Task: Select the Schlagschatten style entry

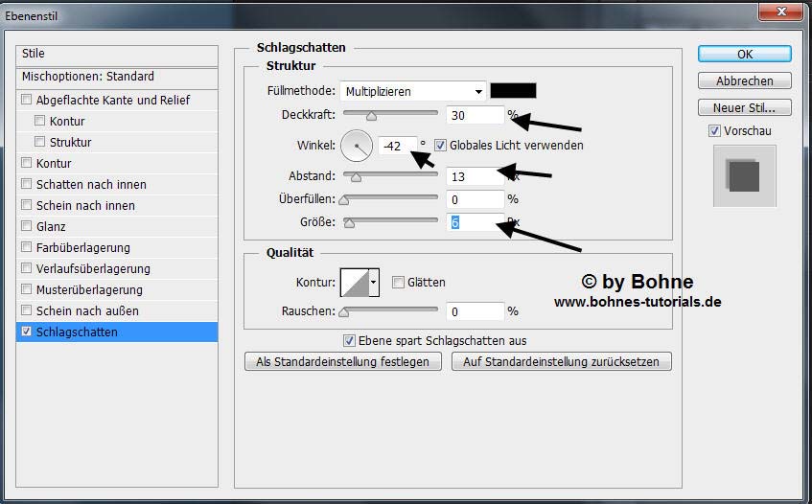Action: [77, 332]
